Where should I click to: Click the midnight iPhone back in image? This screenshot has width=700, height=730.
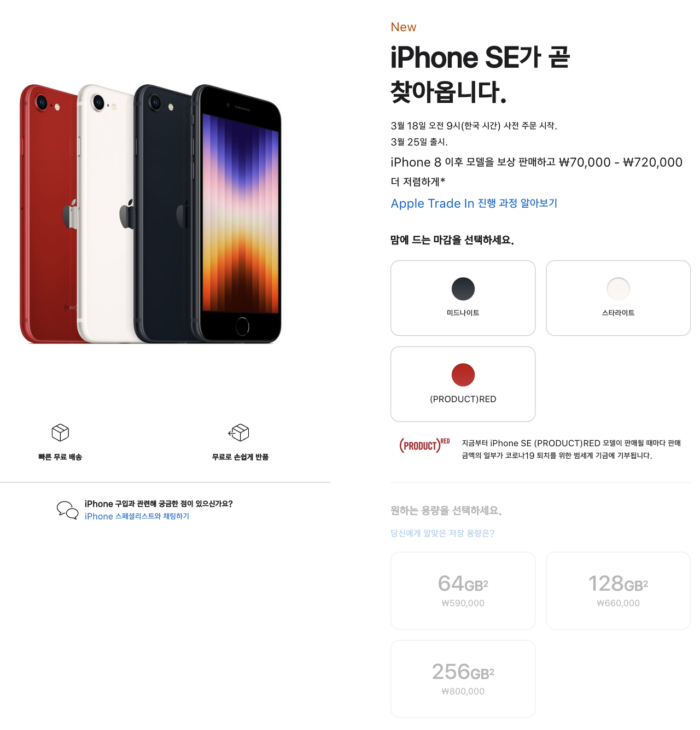pyautogui.click(x=163, y=213)
